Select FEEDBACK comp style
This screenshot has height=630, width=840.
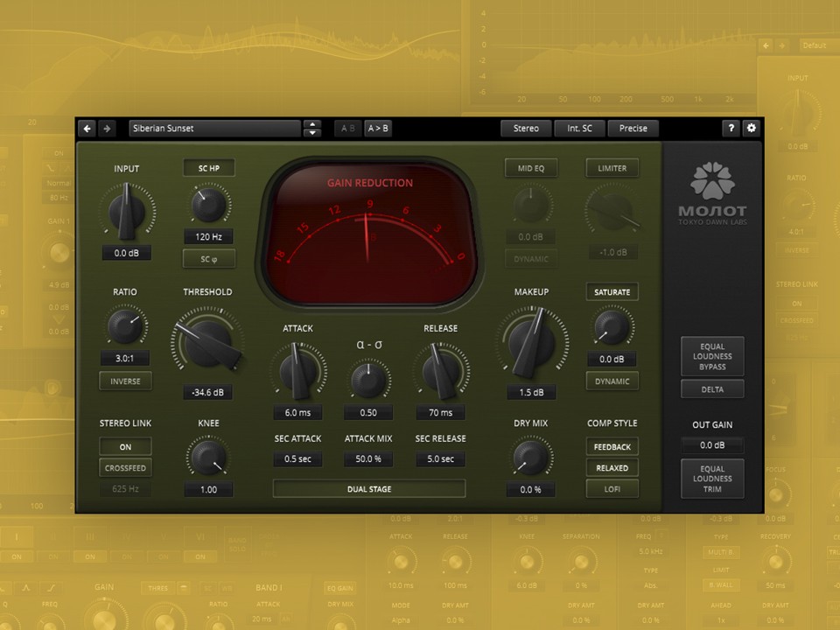pyautogui.click(x=612, y=447)
